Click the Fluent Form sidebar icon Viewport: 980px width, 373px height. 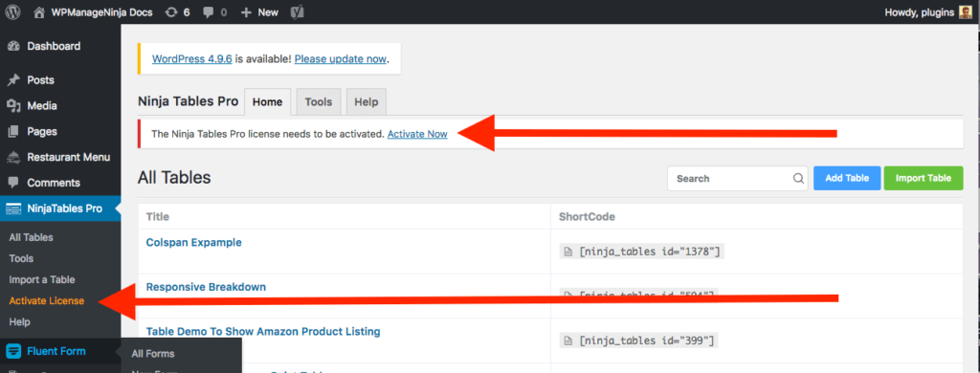pos(13,351)
